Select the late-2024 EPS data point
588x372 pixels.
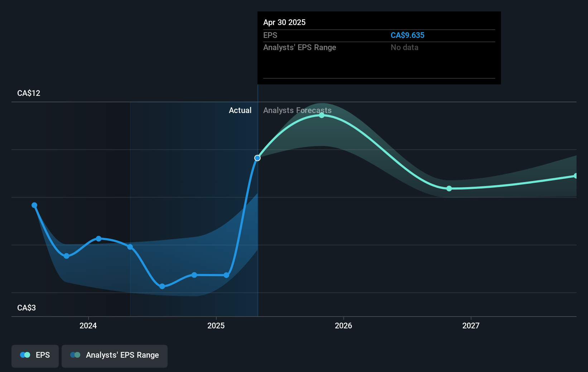pos(194,275)
